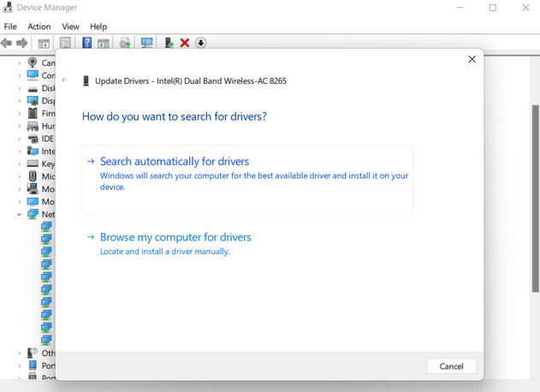Click the Forward arrow in the Device Manager toolbar
The height and width of the screenshot is (392, 540).
22,43
